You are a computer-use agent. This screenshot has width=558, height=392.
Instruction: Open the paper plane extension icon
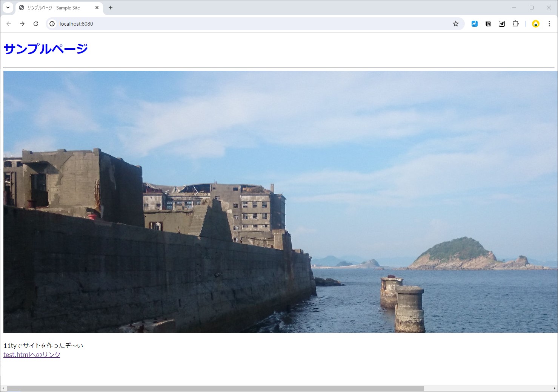[x=502, y=24]
